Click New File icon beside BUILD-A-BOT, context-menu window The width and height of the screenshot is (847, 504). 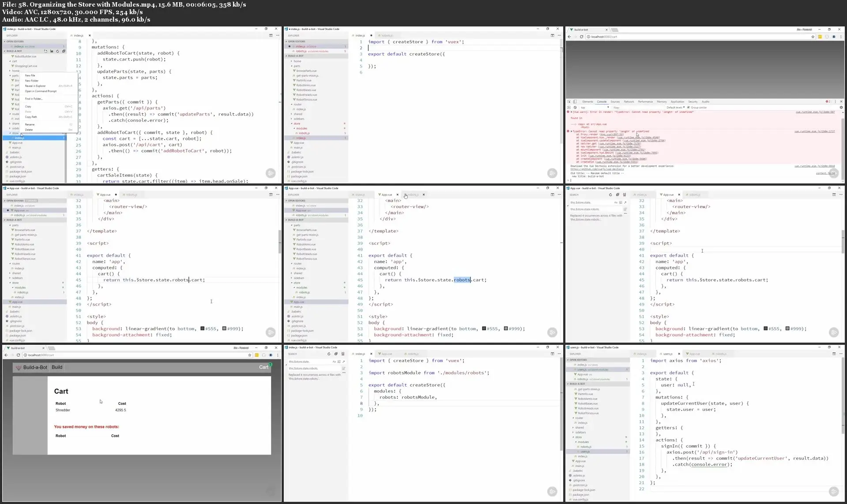click(x=45, y=51)
